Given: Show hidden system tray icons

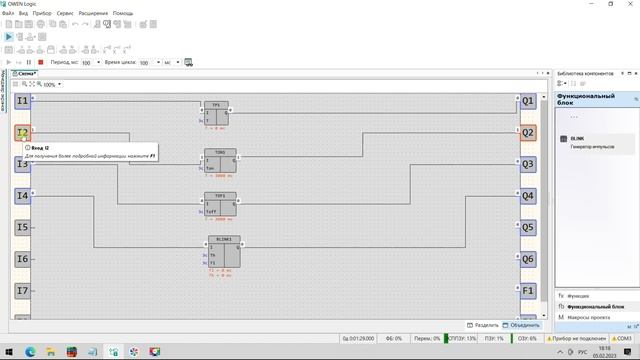Looking at the screenshot, I should pyautogui.click(x=560, y=352).
